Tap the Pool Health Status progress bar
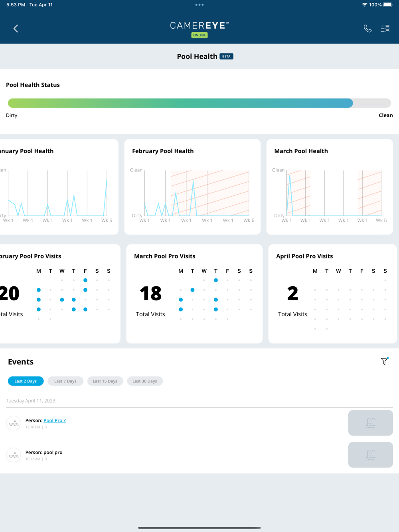This screenshot has height=532, width=399. click(199, 103)
